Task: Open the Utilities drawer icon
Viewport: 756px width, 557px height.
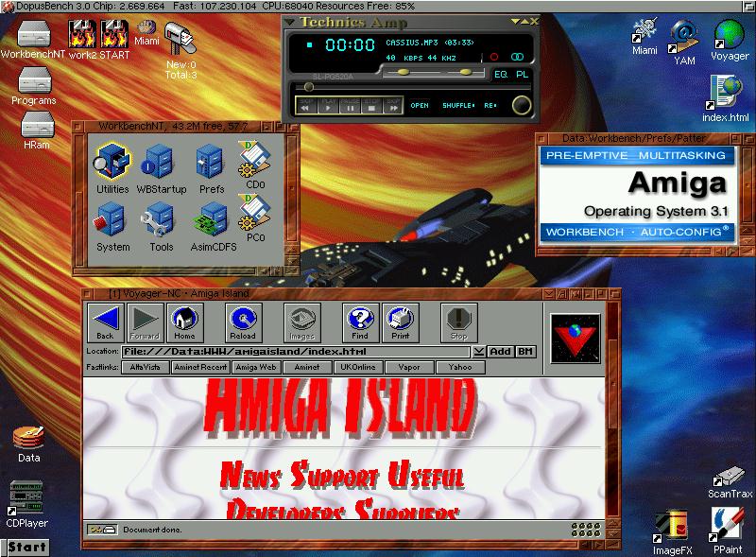Action: click(x=112, y=164)
